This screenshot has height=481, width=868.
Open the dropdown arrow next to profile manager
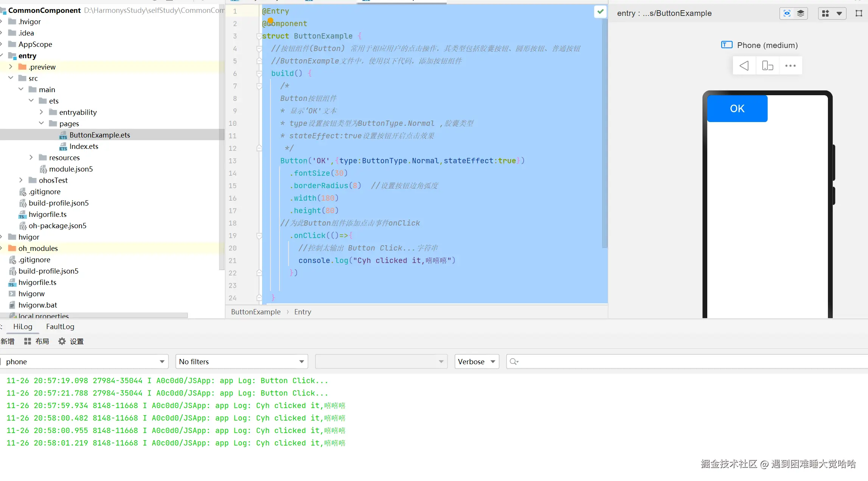coord(839,13)
